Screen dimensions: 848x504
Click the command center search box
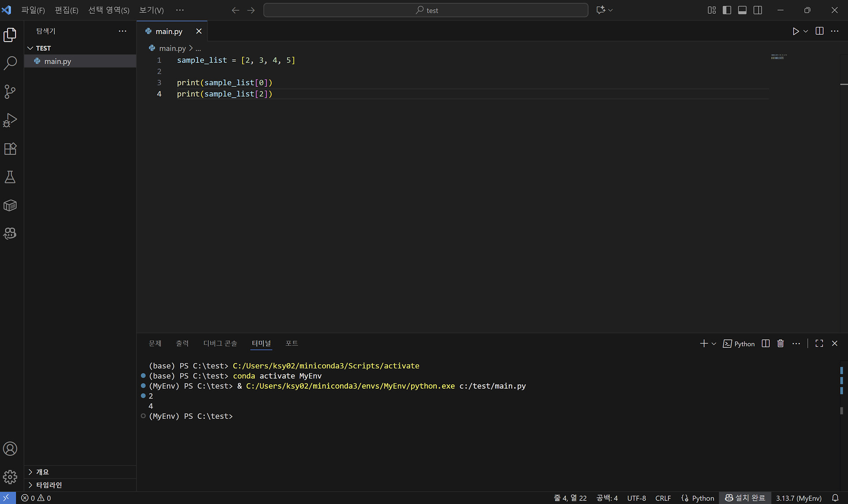[426, 10]
